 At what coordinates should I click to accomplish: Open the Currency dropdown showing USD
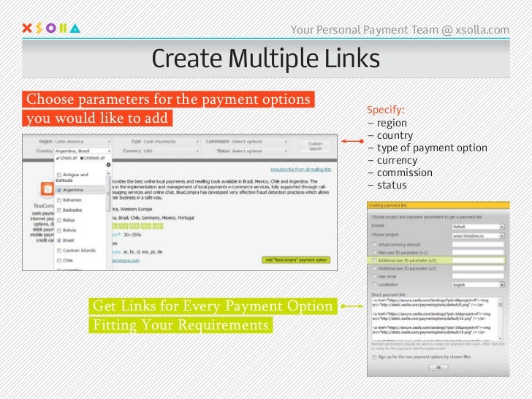171,151
